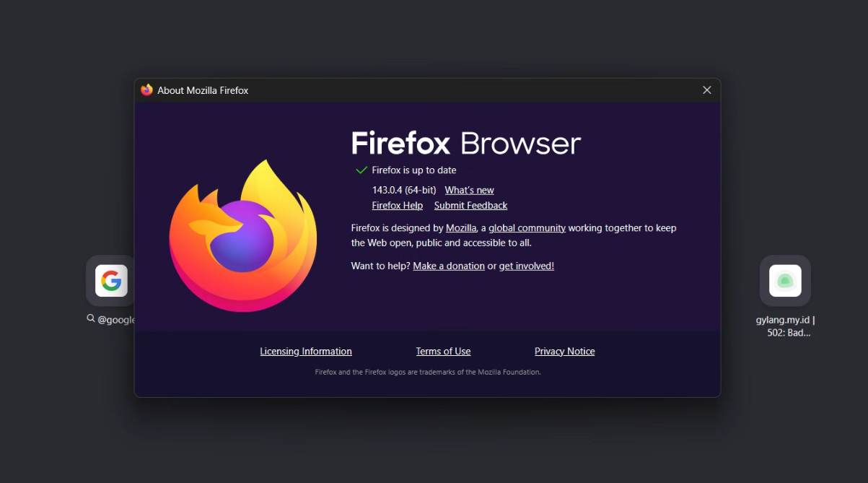Open the Google shortcut tile
This screenshot has width=868, height=483.
point(110,281)
